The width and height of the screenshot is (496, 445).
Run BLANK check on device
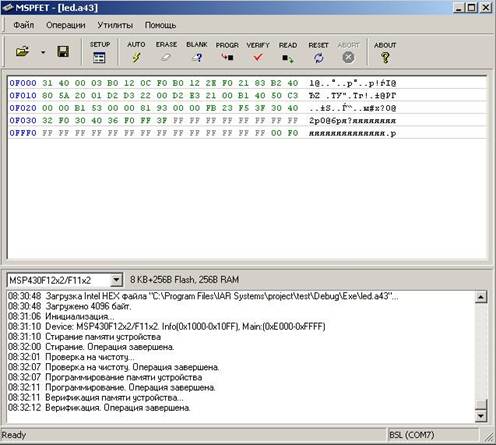point(197,52)
